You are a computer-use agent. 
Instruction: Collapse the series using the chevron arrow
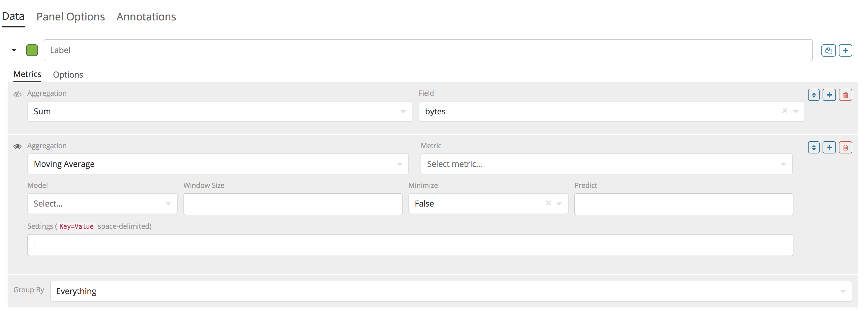(x=14, y=50)
